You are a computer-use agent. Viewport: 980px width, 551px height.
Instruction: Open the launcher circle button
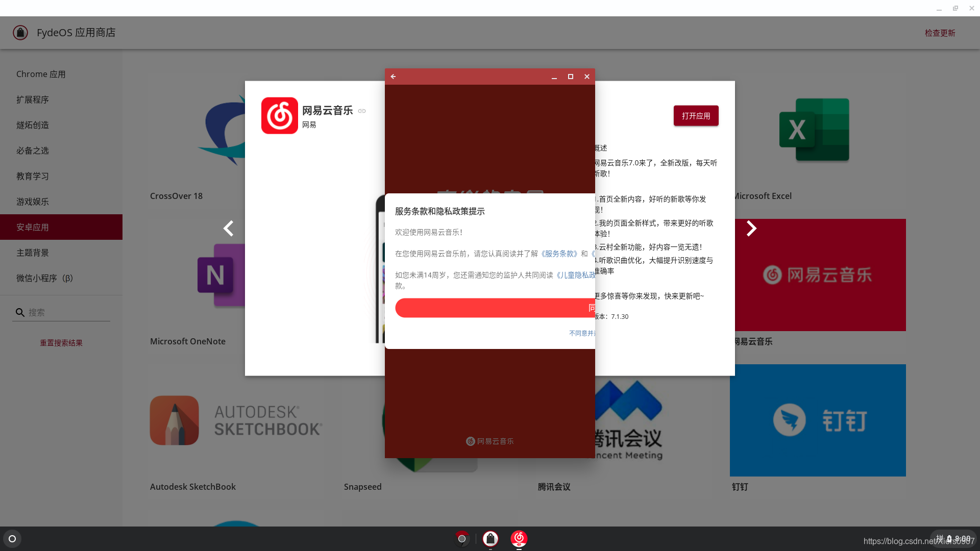pos(12,539)
